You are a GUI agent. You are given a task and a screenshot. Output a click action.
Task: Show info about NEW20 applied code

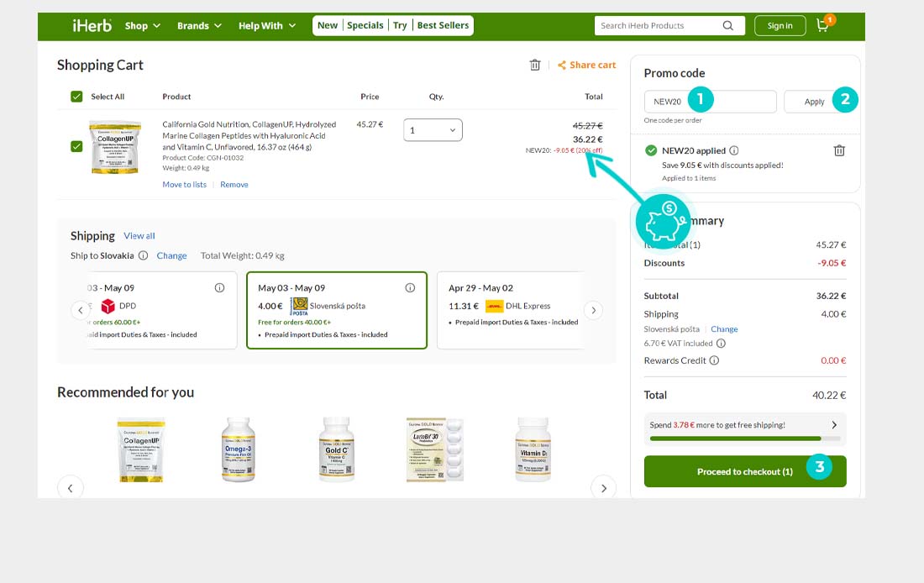[x=733, y=150]
